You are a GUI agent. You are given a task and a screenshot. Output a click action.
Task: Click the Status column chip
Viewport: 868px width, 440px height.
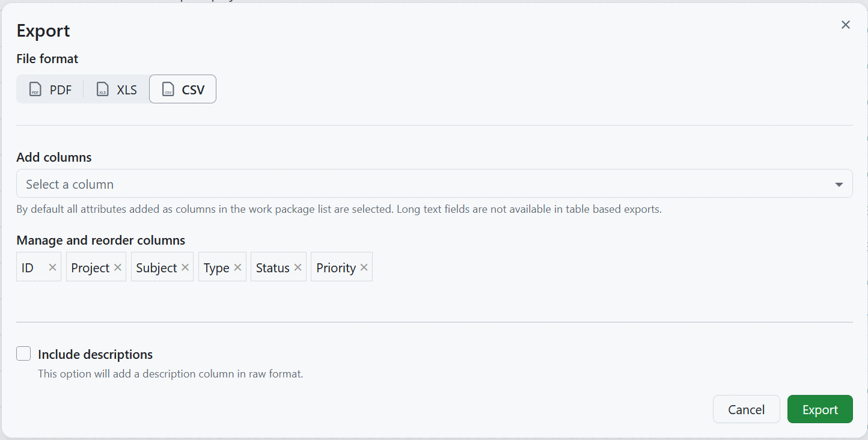click(x=272, y=267)
